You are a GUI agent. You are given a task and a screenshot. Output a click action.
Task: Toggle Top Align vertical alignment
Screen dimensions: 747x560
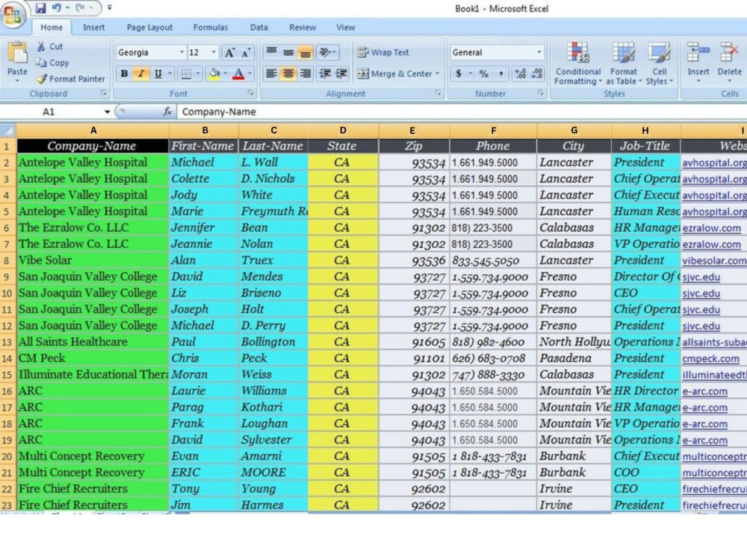pos(272,52)
